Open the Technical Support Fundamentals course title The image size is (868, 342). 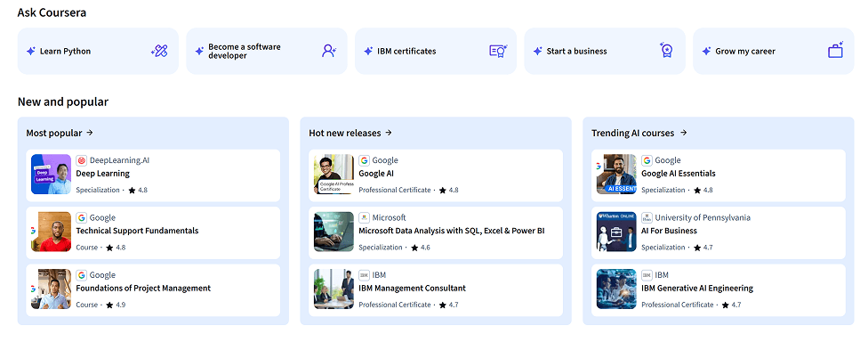point(137,231)
